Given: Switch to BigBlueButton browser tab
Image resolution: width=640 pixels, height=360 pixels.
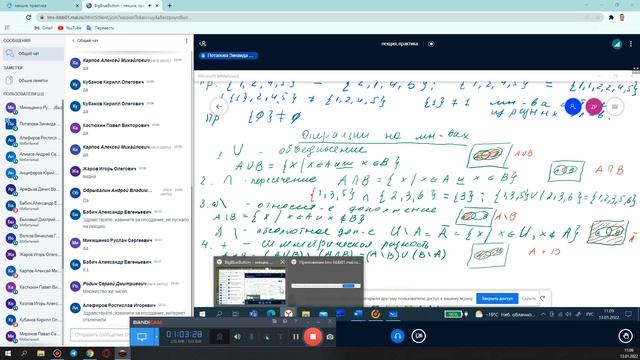Looking at the screenshot, I should click(x=122, y=6).
